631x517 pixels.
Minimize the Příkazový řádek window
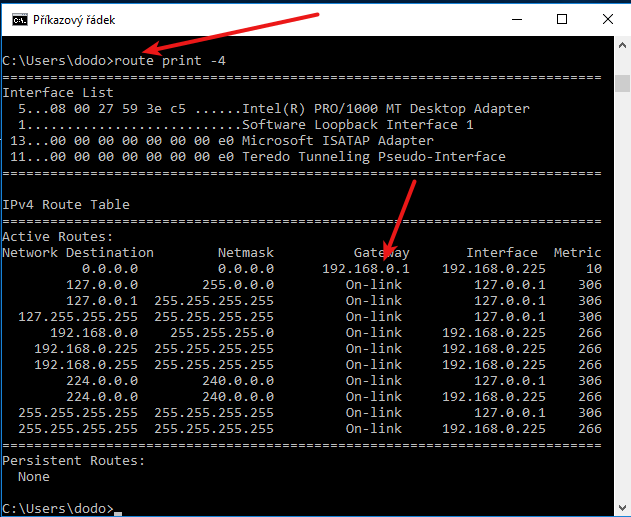point(515,18)
